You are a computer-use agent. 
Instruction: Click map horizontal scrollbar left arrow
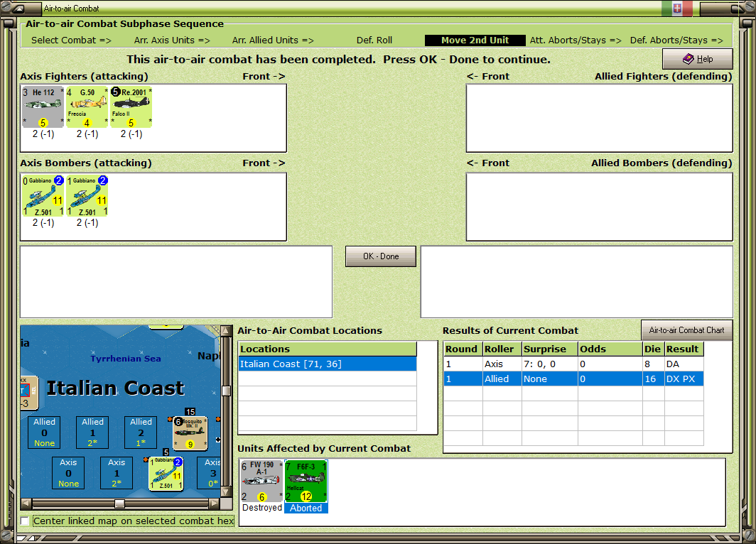pyautogui.click(x=26, y=504)
